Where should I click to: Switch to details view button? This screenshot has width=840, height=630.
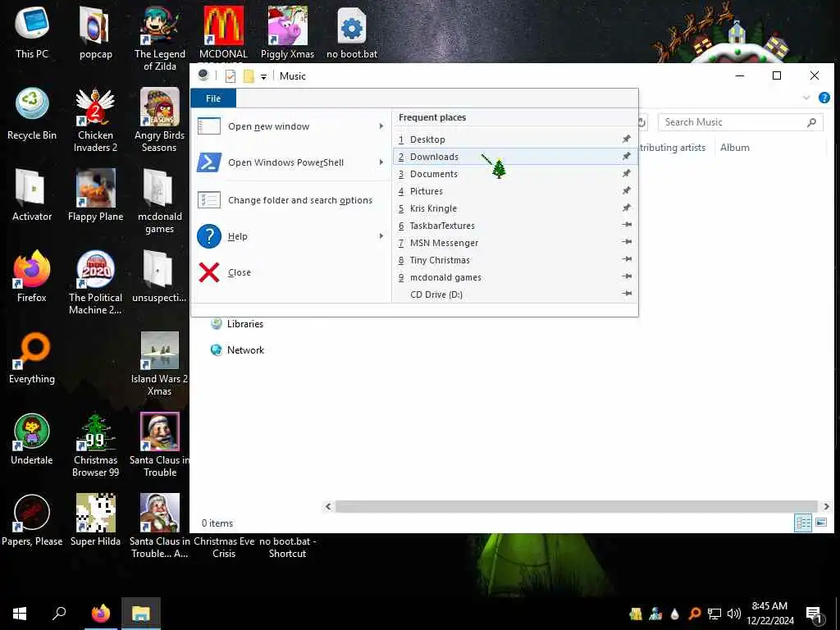point(803,523)
